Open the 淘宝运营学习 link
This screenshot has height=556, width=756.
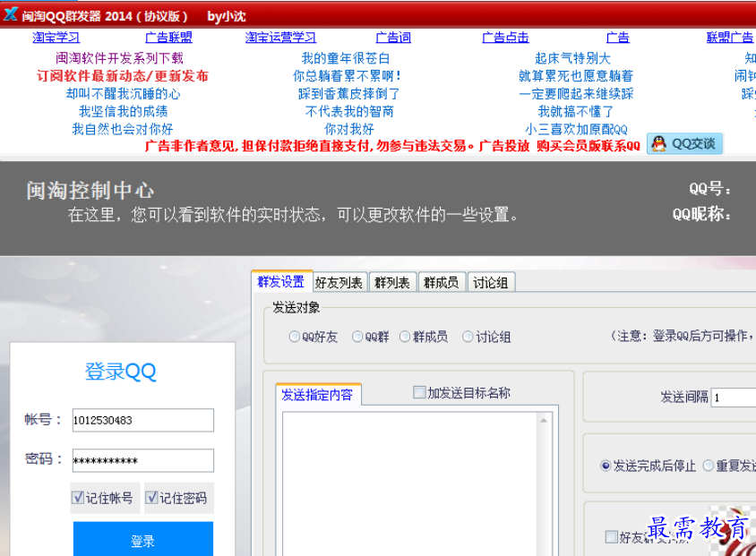280,37
